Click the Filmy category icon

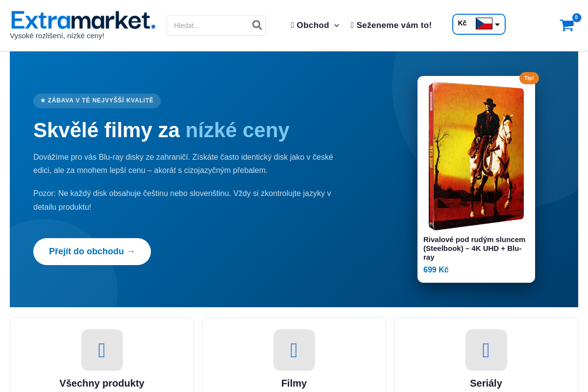point(294,350)
